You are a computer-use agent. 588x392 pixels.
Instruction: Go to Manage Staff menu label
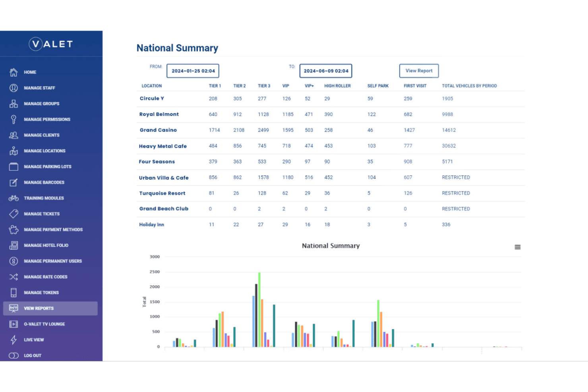pyautogui.click(x=39, y=88)
